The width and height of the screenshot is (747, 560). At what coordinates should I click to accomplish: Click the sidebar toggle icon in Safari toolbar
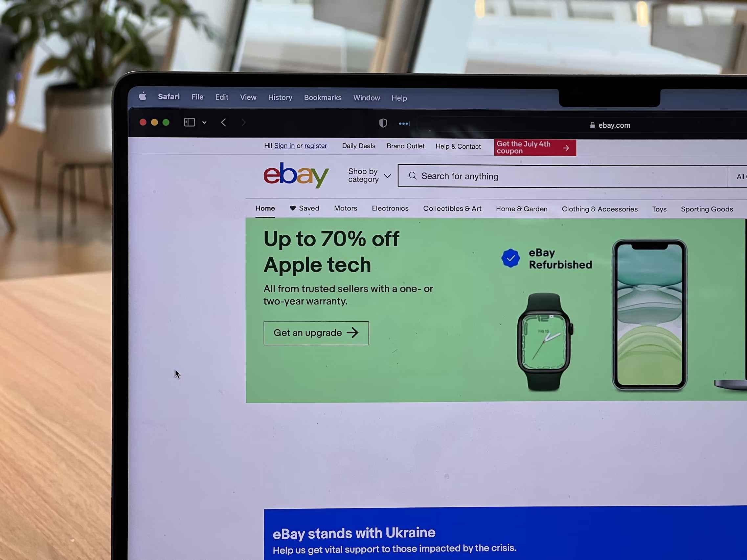coord(189,122)
